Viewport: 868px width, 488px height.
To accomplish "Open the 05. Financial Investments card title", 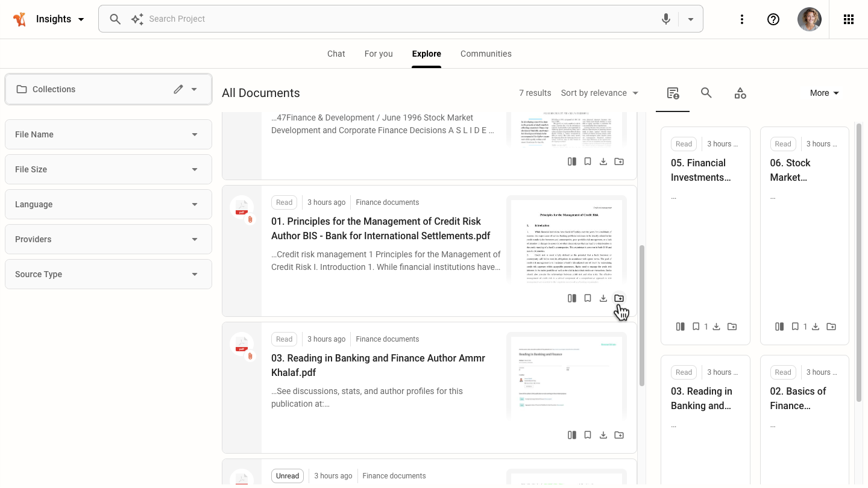I will [x=701, y=170].
